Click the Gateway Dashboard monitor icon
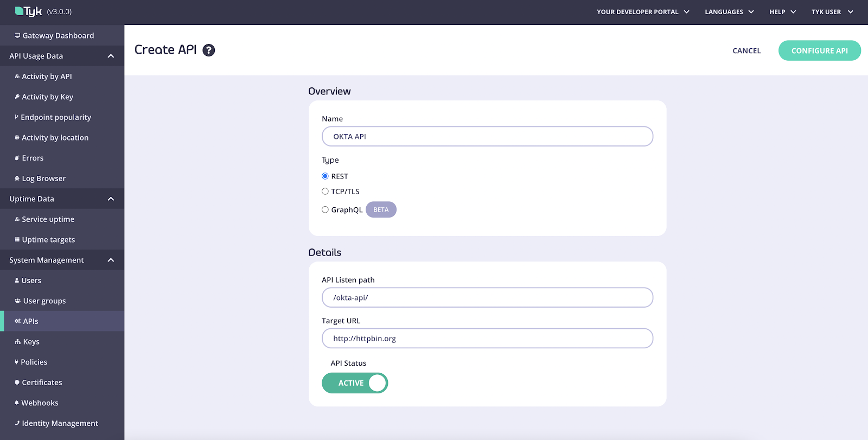The image size is (868, 440). click(x=17, y=36)
